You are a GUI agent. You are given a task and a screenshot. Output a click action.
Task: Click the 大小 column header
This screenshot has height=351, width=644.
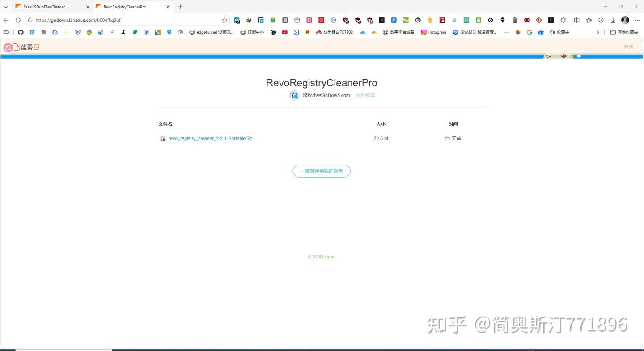pyautogui.click(x=381, y=124)
